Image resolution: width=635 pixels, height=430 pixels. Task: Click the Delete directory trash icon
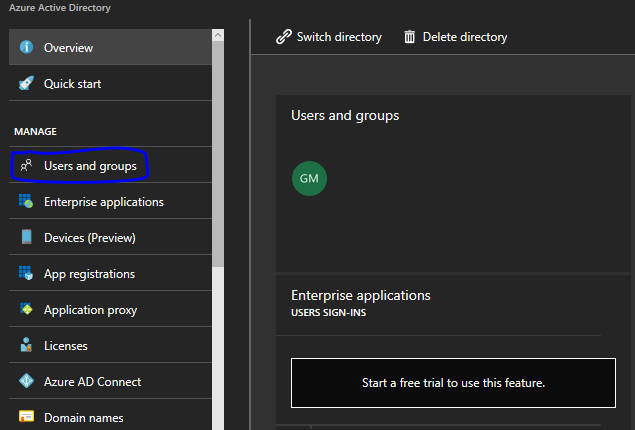pyautogui.click(x=409, y=37)
